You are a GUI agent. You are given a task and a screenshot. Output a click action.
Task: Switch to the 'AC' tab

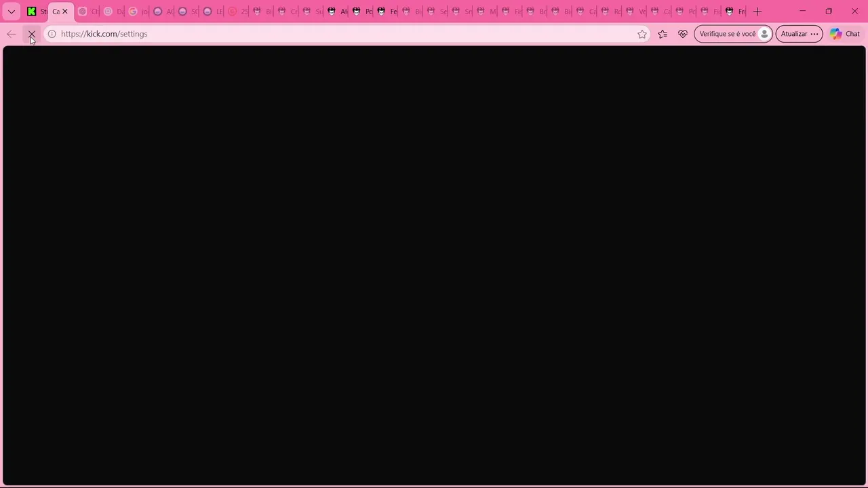[x=163, y=12]
